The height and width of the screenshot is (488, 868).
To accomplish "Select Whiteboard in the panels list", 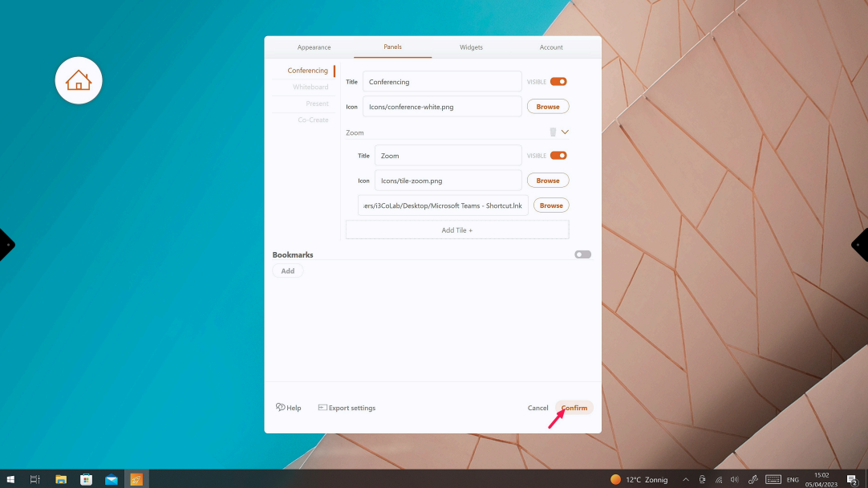I will tap(310, 87).
